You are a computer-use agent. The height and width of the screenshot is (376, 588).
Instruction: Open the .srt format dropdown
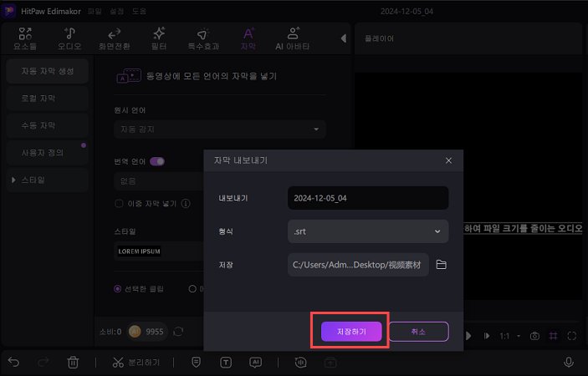tap(368, 231)
